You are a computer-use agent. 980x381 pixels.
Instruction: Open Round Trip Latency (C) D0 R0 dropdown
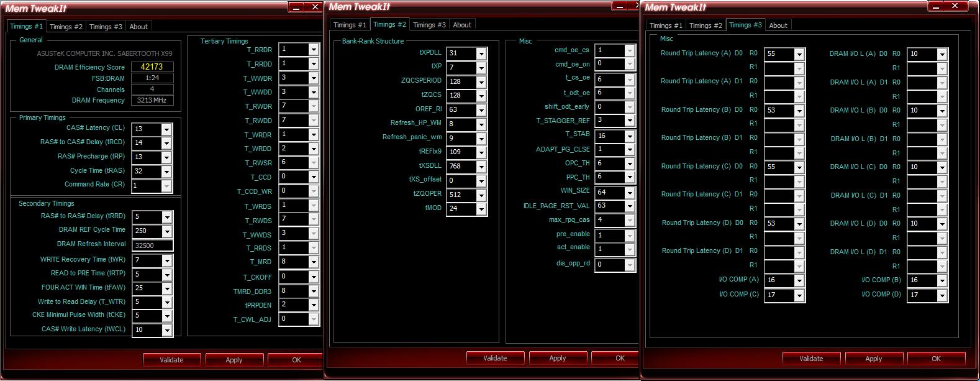799,167
